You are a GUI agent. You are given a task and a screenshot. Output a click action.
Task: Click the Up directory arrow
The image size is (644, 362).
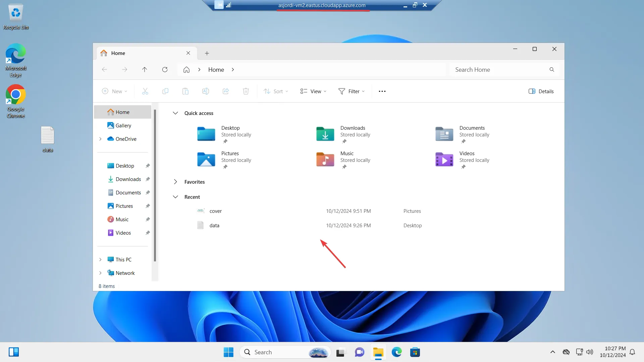coord(145,69)
